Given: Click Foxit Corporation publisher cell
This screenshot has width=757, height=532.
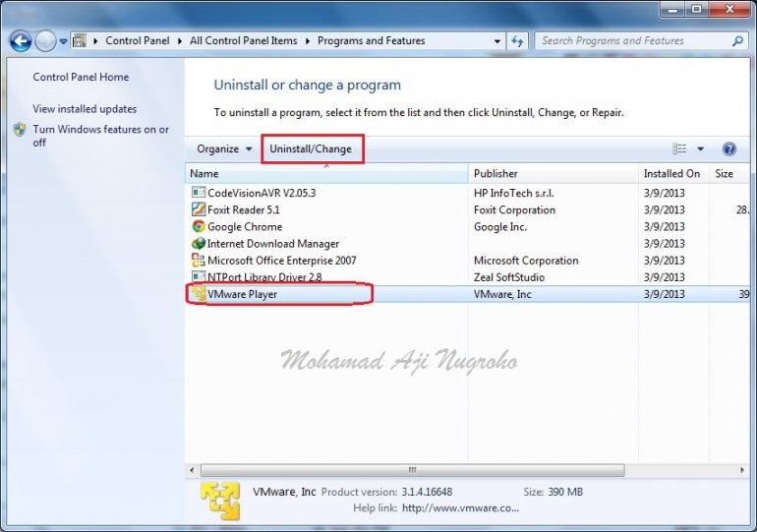Looking at the screenshot, I should click(x=514, y=209).
